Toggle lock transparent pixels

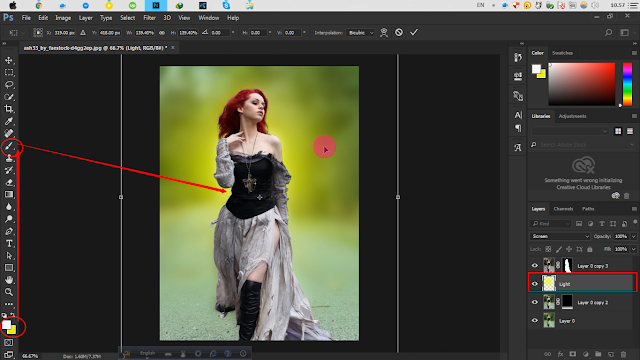548,249
